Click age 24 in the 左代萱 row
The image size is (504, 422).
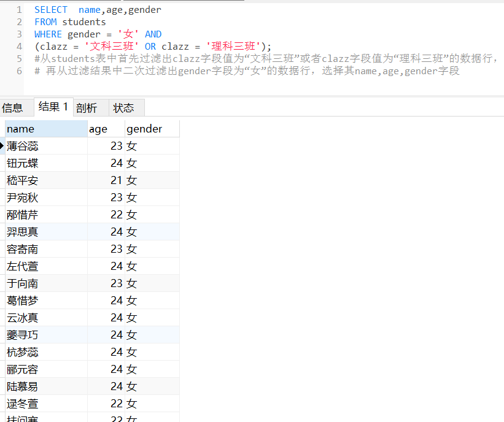tap(106, 266)
